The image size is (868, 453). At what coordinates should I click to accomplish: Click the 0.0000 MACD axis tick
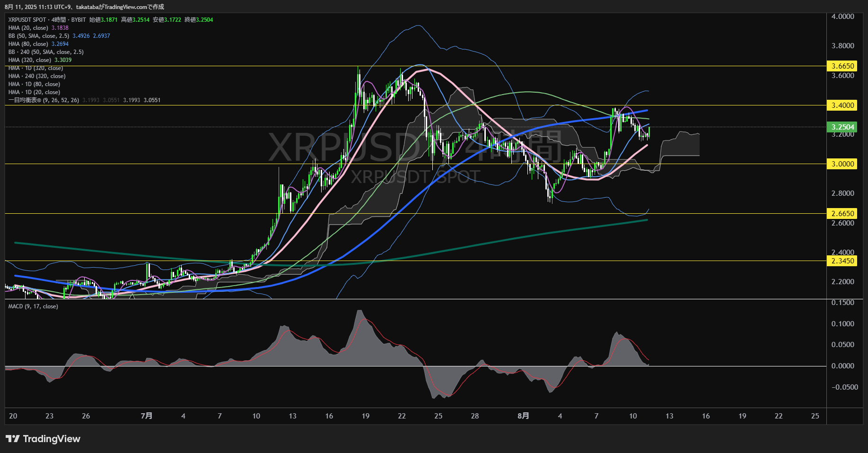point(843,366)
